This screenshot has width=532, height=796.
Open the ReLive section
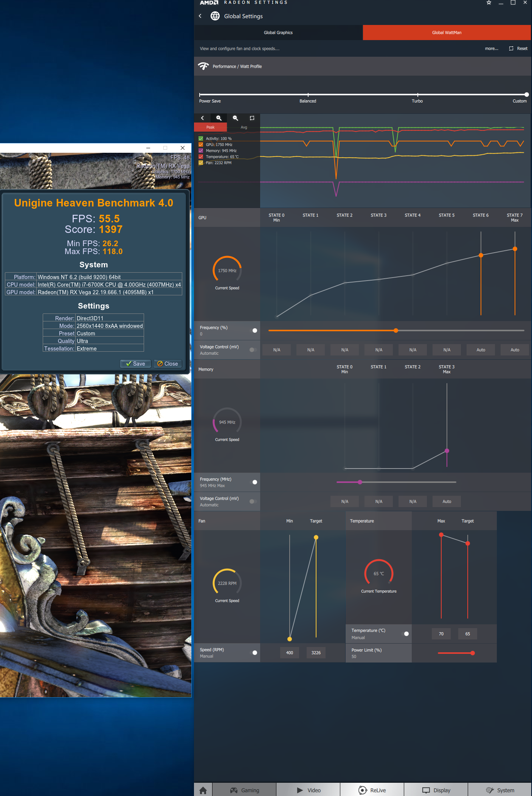tap(372, 790)
